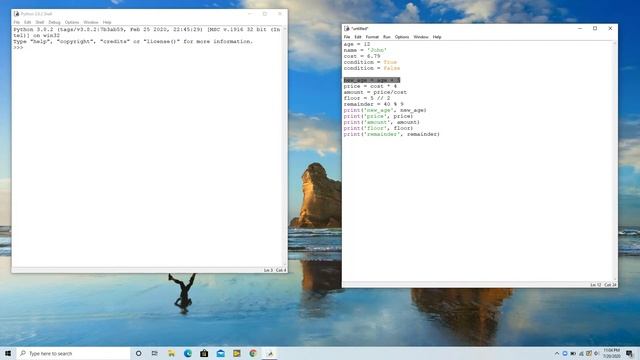640x360 pixels.
Task: Click the print('floor', floor) line
Action: [x=378, y=128]
